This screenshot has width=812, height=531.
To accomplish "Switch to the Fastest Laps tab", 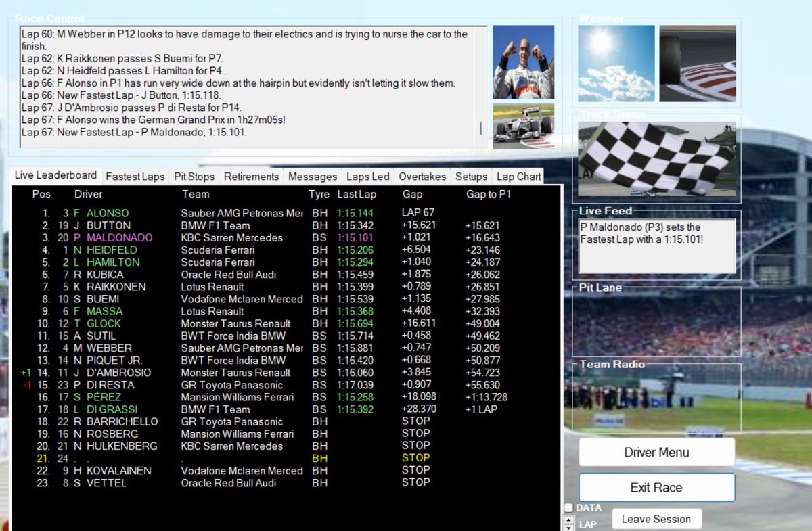I will pos(135,177).
